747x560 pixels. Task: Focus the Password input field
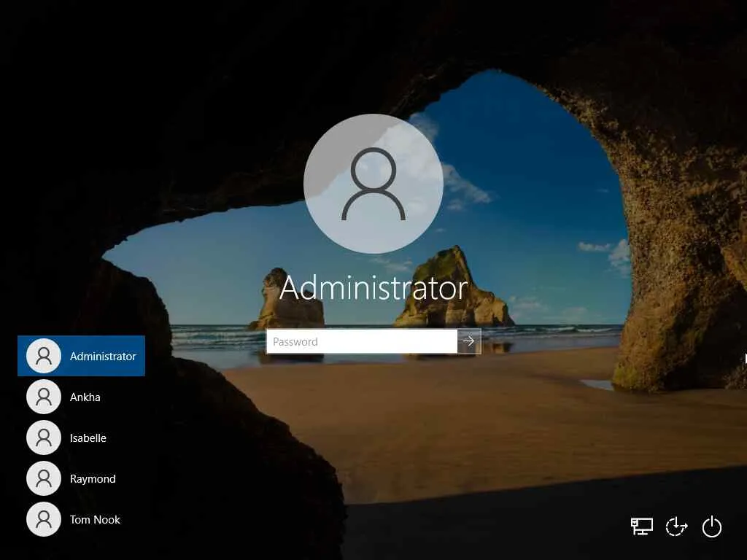click(362, 341)
